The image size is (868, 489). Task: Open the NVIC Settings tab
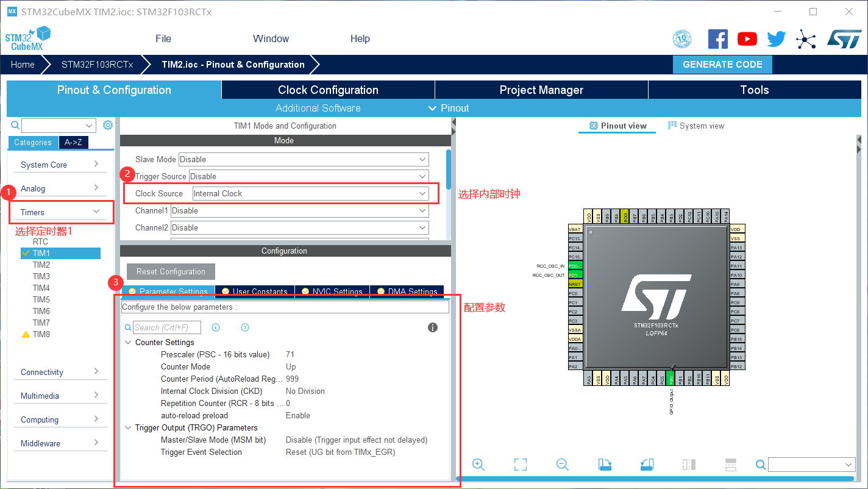pyautogui.click(x=332, y=291)
